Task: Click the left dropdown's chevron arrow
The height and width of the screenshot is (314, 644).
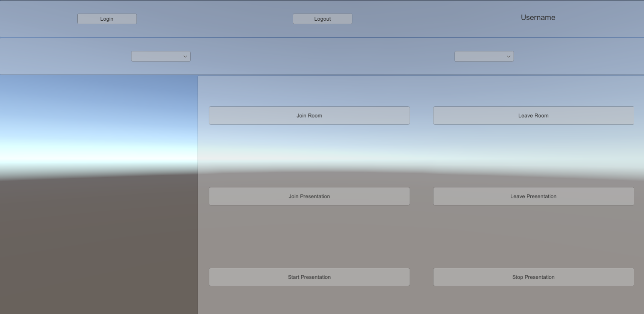Action: (185, 56)
